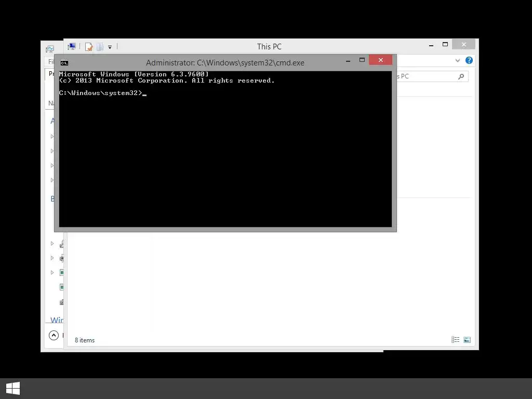Expand the second process under Background processes group
Viewport: 532px width, 399px height.
click(x=52, y=258)
